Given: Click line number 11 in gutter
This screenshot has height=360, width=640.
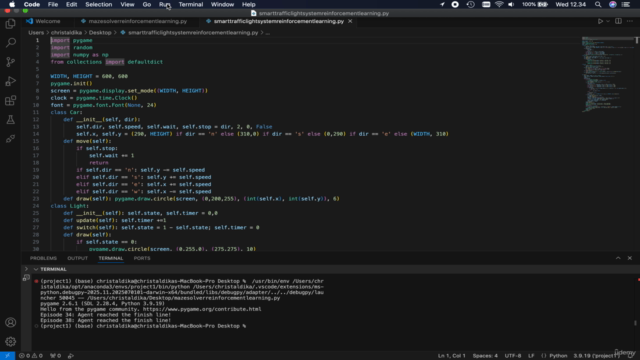Looking at the screenshot, I should point(36,112).
